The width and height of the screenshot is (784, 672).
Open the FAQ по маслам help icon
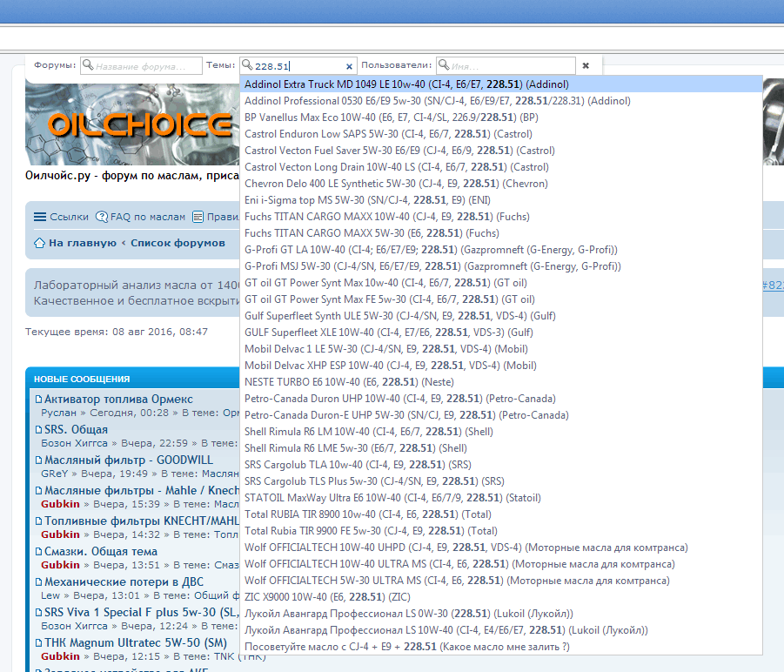coord(102,217)
